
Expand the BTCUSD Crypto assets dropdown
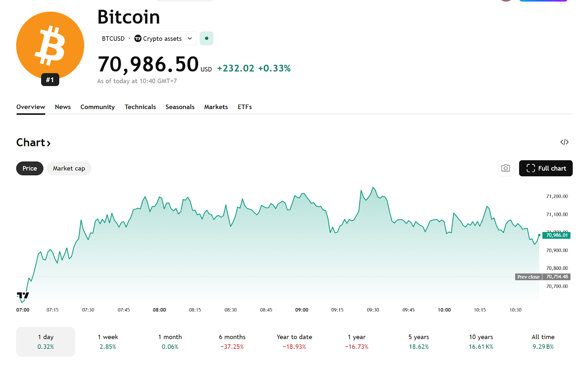(x=190, y=39)
